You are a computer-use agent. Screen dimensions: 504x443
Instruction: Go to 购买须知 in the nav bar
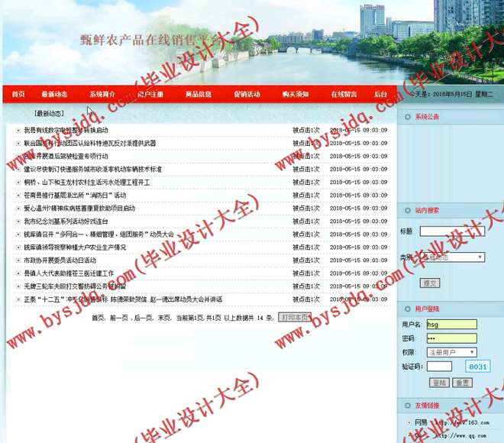(296, 94)
